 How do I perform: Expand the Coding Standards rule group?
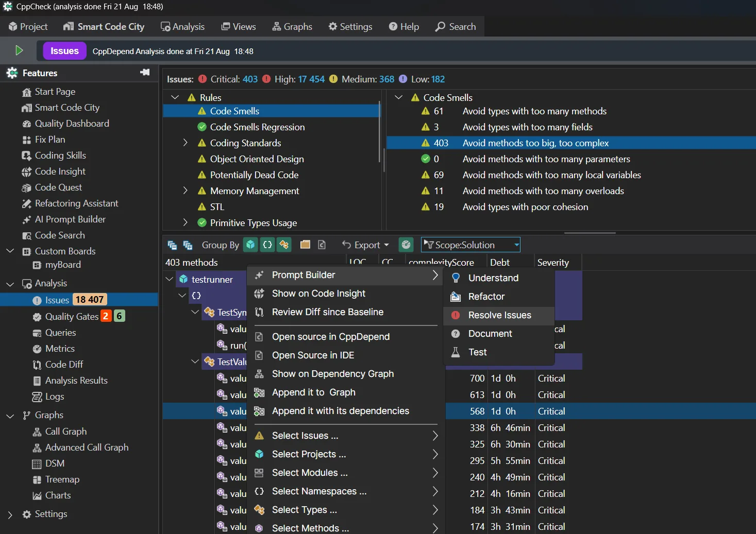(186, 143)
